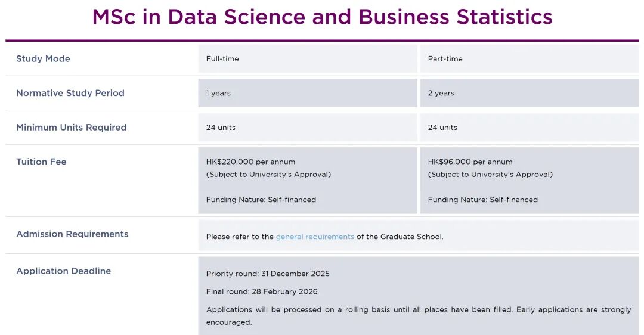The height and width of the screenshot is (335, 644).
Task: Select the part-time Funding Nature: Self-financed text
Action: coord(483,200)
